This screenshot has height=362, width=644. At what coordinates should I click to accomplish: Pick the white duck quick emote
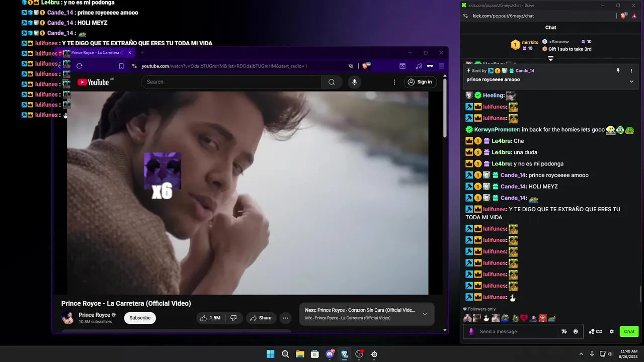486,318
